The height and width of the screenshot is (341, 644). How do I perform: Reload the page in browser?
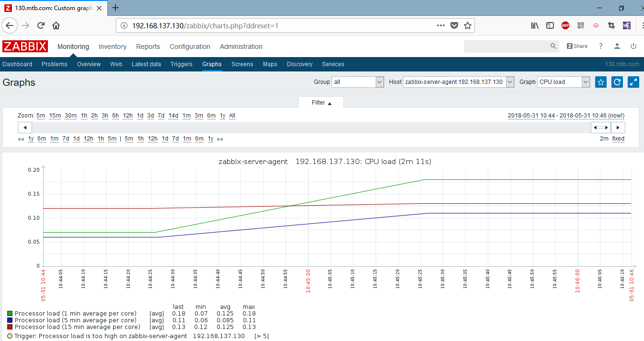pyautogui.click(x=41, y=25)
